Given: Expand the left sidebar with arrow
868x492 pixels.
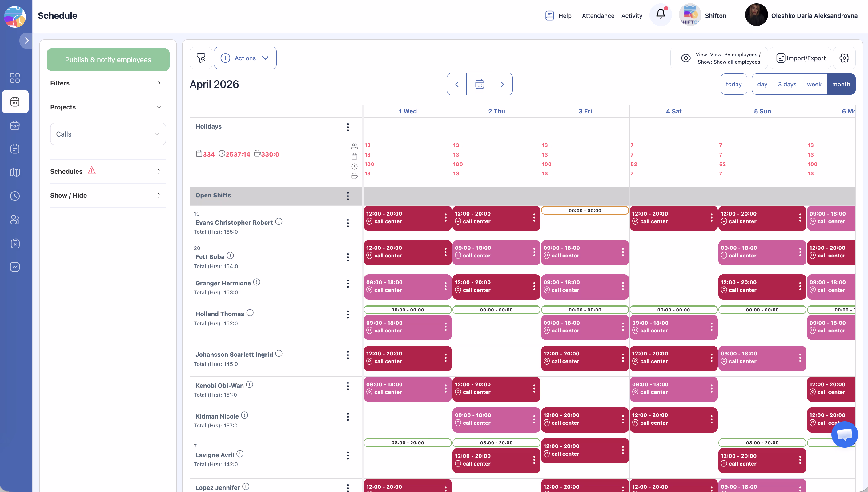Looking at the screenshot, I should click(26, 41).
